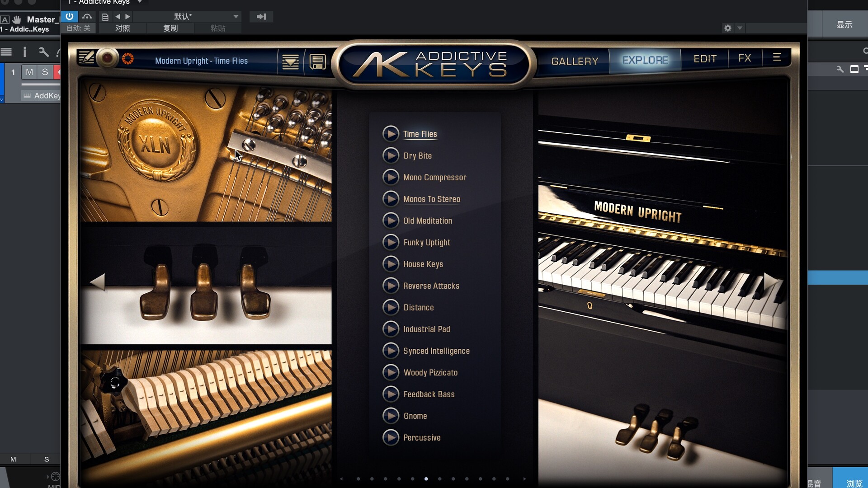Toggle the plugin power bypass button

70,17
